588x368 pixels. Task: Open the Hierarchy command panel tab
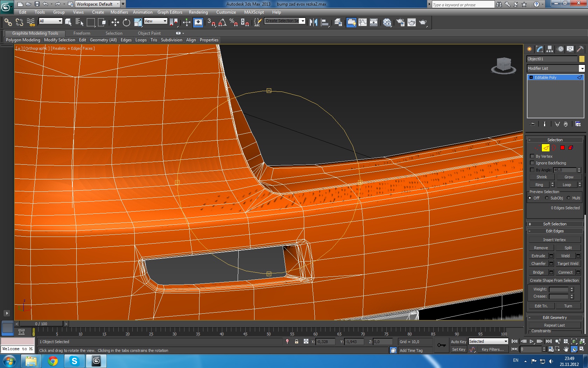pos(550,49)
